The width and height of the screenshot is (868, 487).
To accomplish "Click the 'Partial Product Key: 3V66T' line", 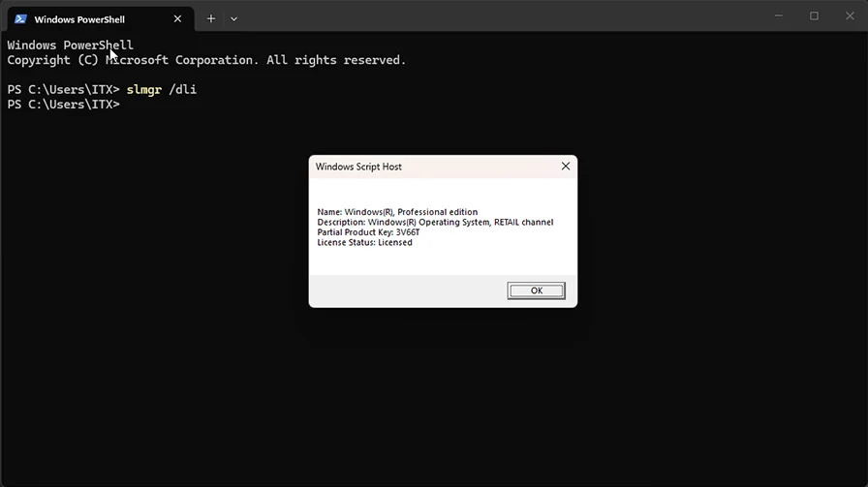I will click(368, 232).
